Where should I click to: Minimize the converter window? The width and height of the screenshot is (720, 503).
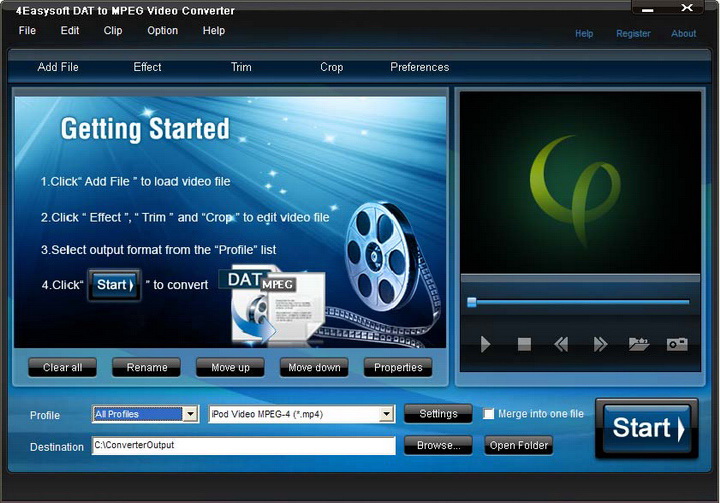tap(647, 10)
